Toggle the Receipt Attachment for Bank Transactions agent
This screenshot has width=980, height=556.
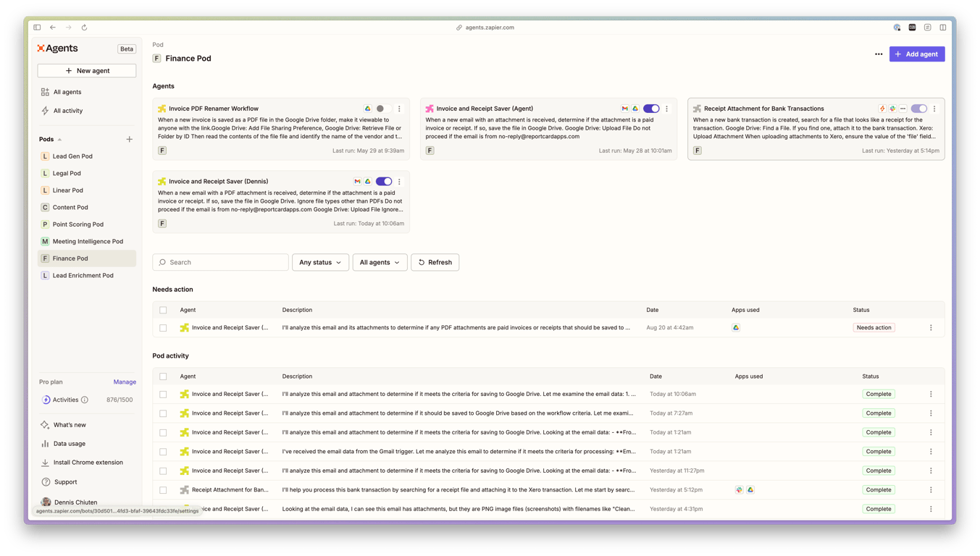coord(918,109)
